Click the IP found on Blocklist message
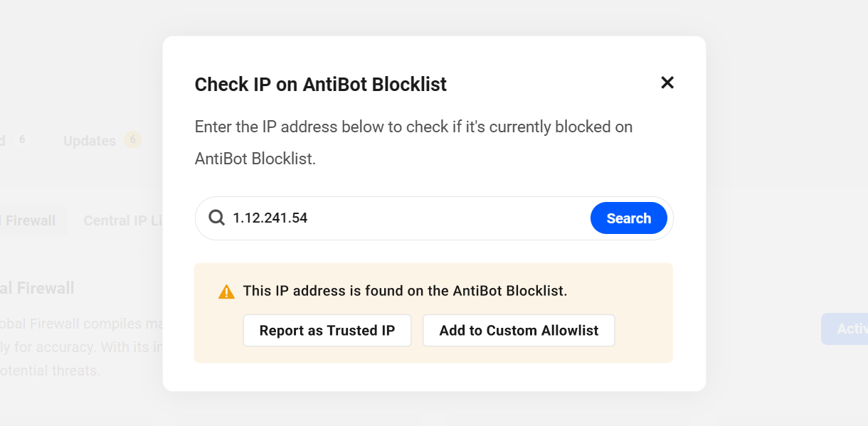868x426 pixels. [x=405, y=291]
